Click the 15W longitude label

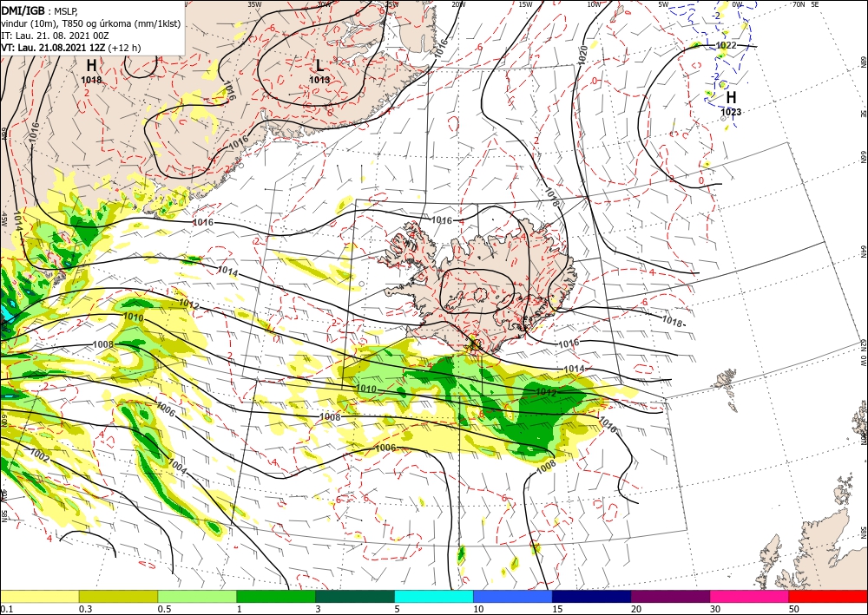pyautogui.click(x=526, y=4)
